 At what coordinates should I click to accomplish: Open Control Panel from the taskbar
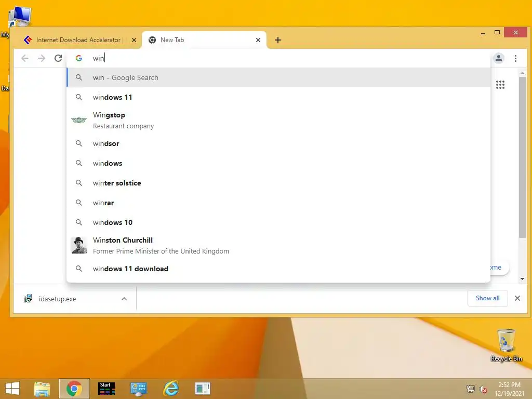pos(138,389)
